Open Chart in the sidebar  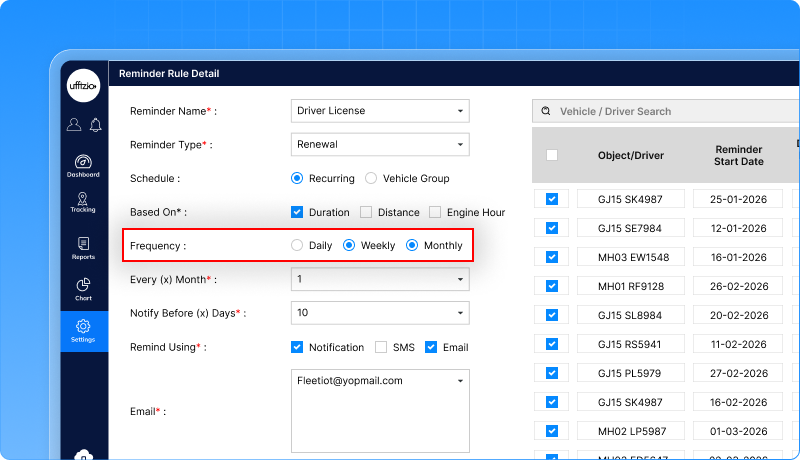(x=83, y=289)
